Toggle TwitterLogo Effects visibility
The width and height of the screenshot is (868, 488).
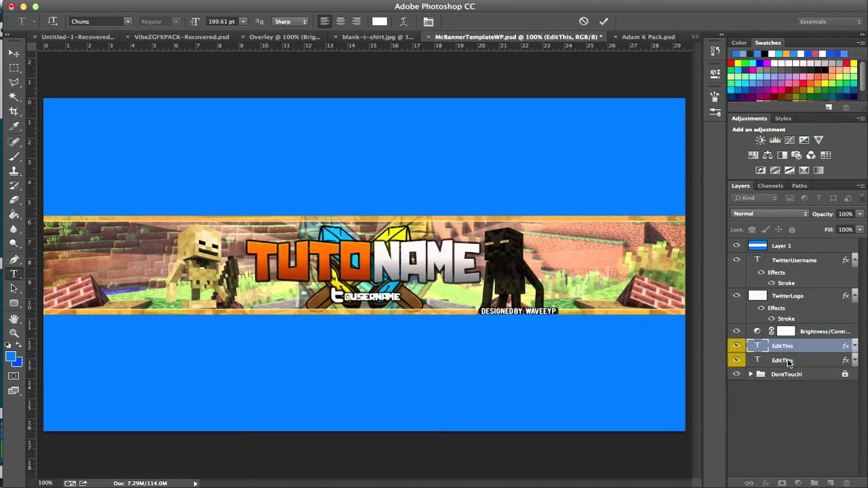click(x=761, y=308)
